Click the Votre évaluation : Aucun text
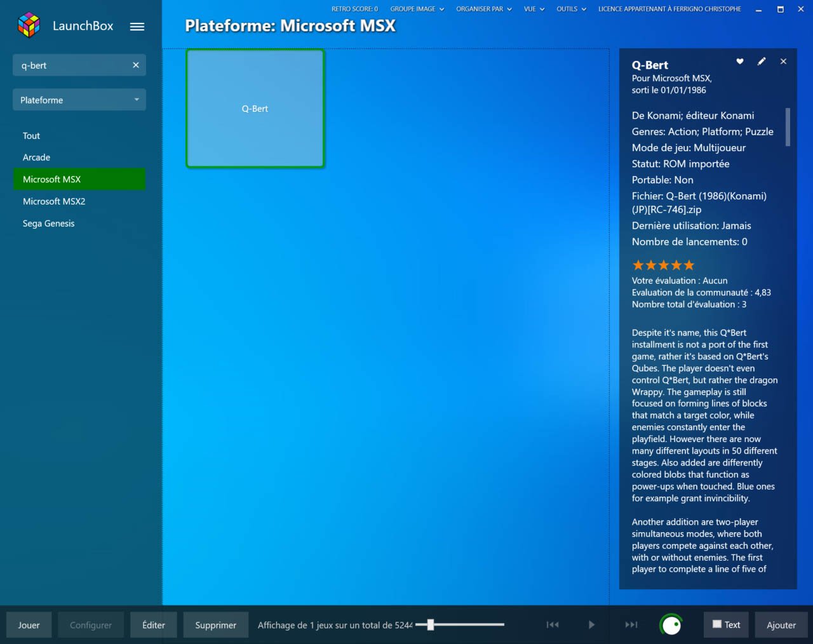 tap(680, 281)
